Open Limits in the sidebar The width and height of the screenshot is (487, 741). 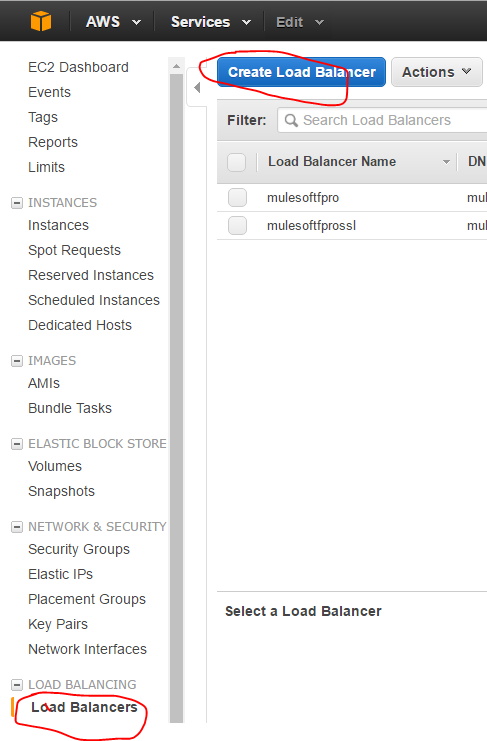click(46, 167)
